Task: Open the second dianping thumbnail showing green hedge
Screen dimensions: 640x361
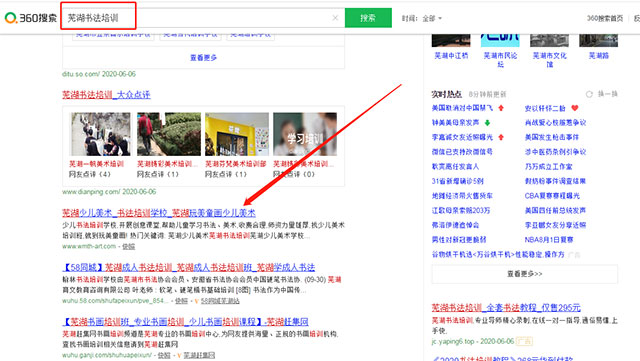Action: [x=169, y=134]
